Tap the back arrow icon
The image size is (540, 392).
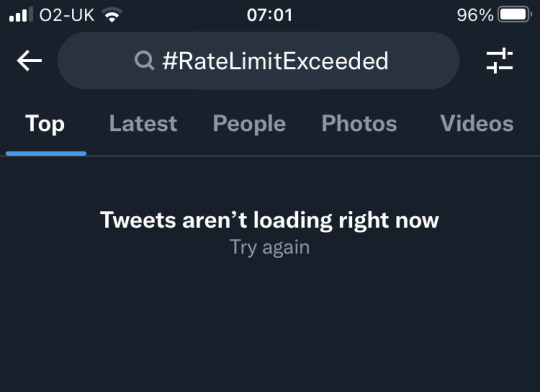[x=29, y=61]
